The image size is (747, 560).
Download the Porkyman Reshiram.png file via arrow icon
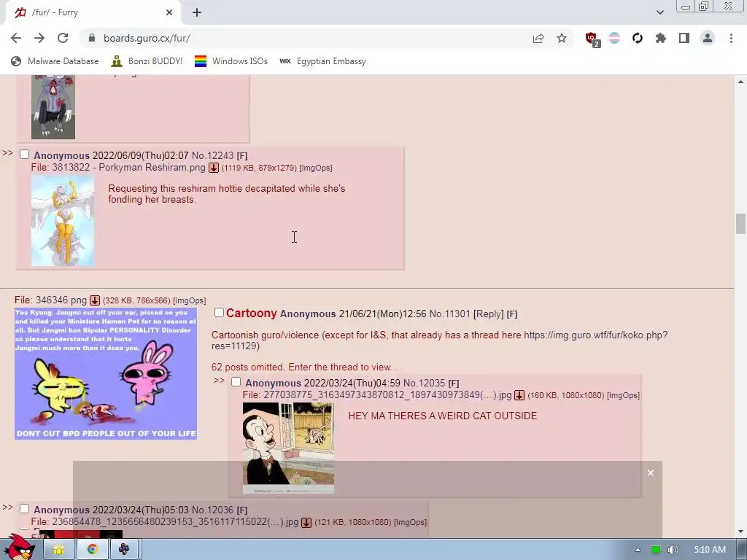[214, 168]
